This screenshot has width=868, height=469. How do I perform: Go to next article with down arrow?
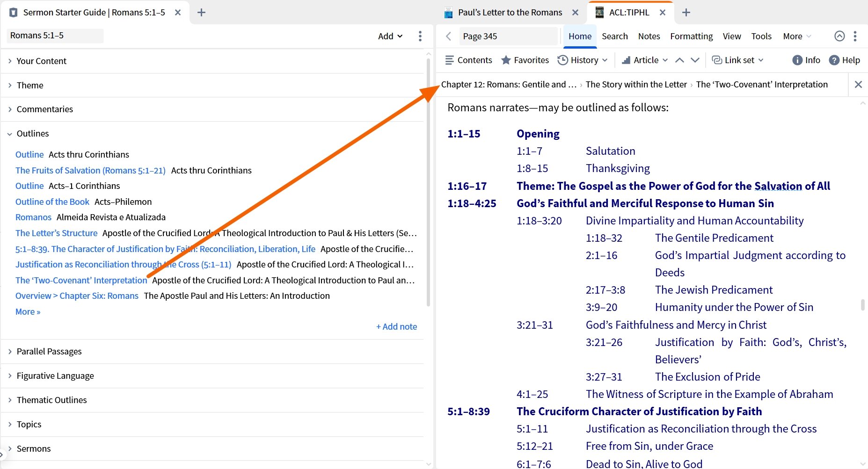[696, 60]
